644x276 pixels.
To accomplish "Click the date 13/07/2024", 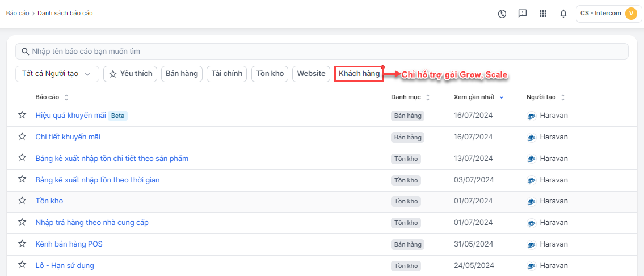I will [473, 158].
